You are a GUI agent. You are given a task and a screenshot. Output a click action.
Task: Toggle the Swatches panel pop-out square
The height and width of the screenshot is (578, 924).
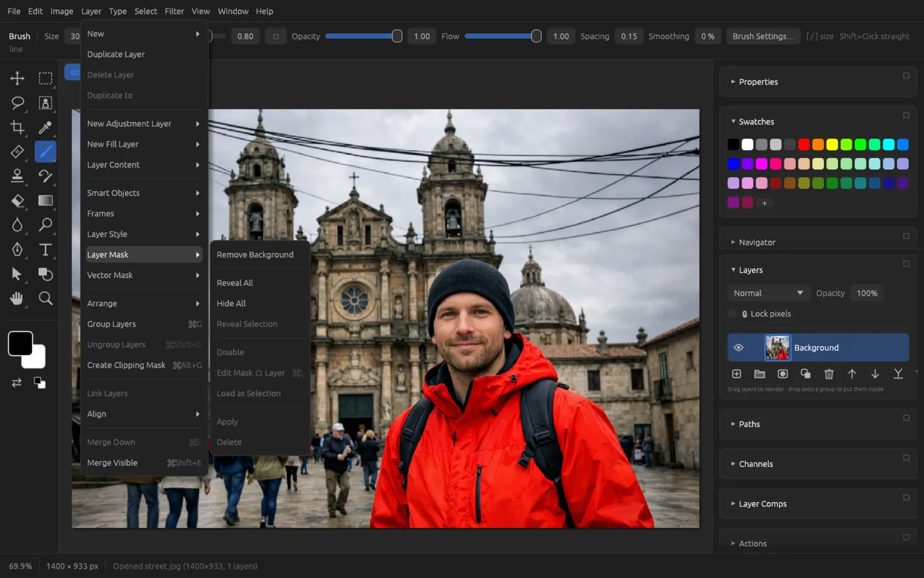[x=906, y=115]
